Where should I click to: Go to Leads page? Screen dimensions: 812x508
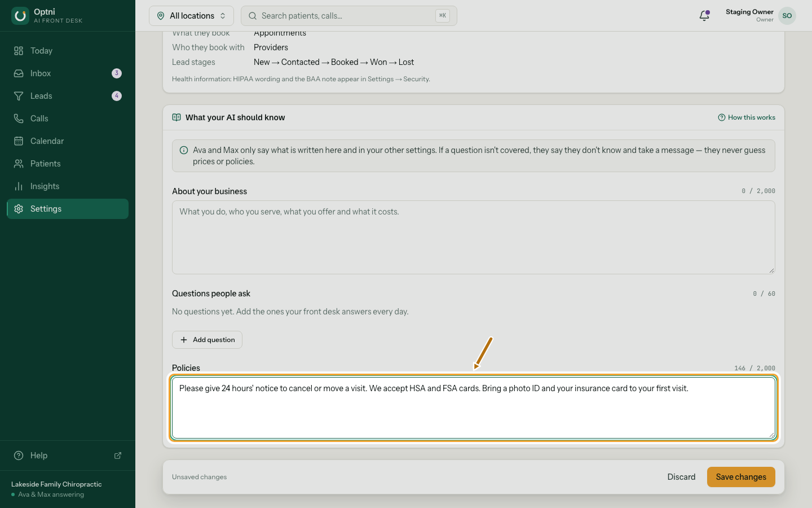click(x=68, y=96)
